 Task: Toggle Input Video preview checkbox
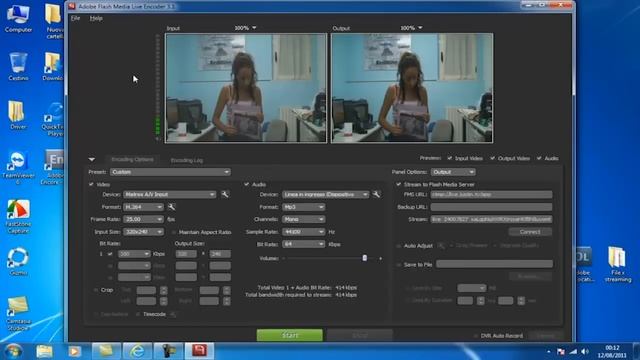[x=449, y=158]
